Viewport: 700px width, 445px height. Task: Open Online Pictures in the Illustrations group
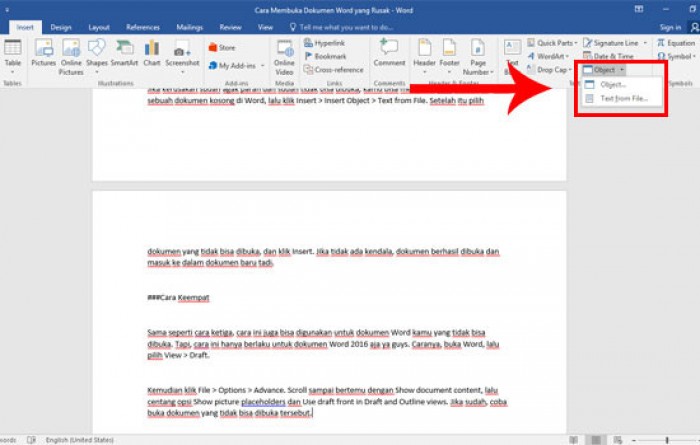(71, 57)
